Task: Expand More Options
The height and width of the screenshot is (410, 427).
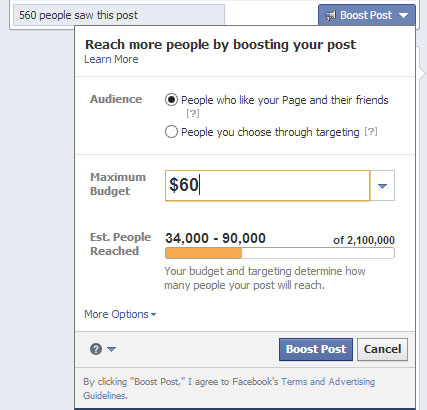Action: pos(120,314)
